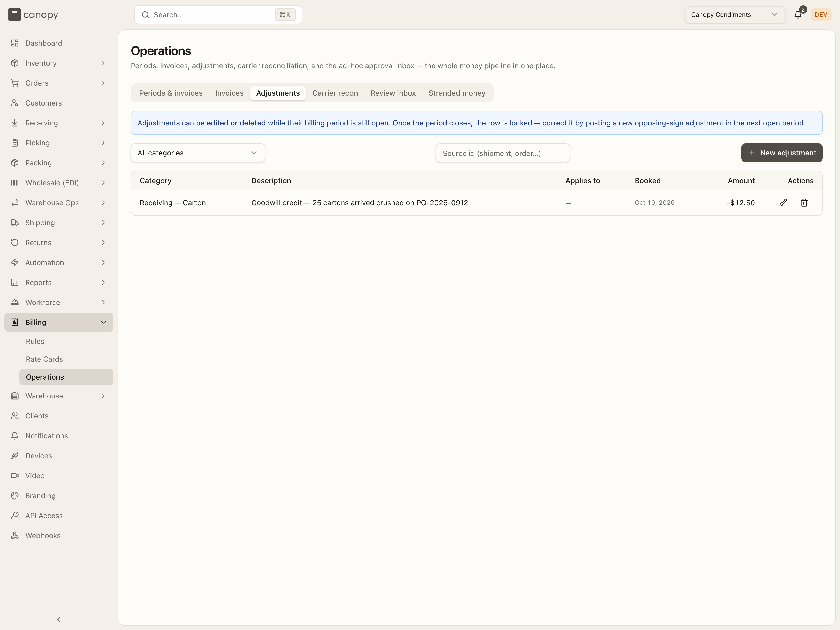The height and width of the screenshot is (630, 840).
Task: Switch to the Carrier recon tab
Action: (x=335, y=93)
